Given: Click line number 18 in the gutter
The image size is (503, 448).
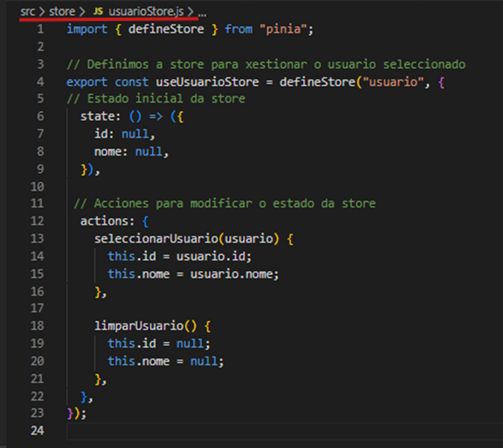Looking at the screenshot, I should (x=37, y=326).
